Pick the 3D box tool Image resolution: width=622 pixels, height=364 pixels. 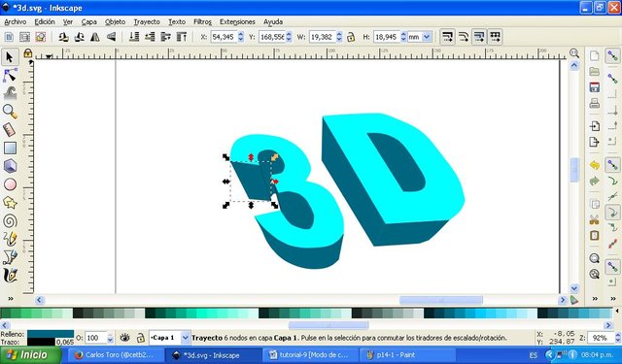click(x=10, y=166)
